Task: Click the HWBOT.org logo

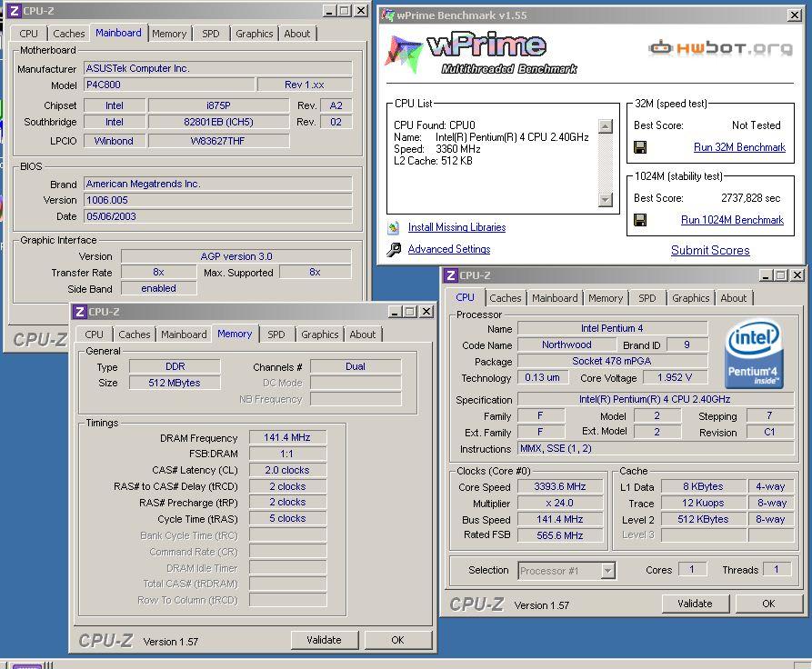Action: [720, 48]
